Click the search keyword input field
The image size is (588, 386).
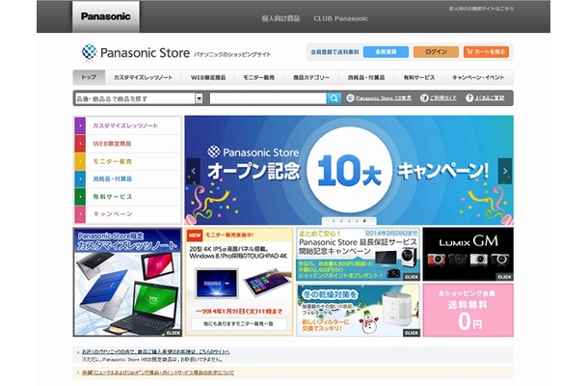point(268,98)
